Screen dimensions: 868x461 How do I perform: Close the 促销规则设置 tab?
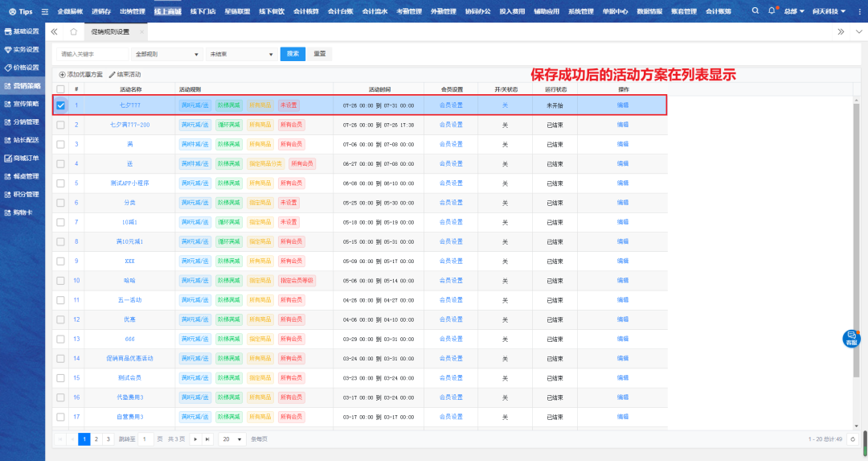click(141, 31)
